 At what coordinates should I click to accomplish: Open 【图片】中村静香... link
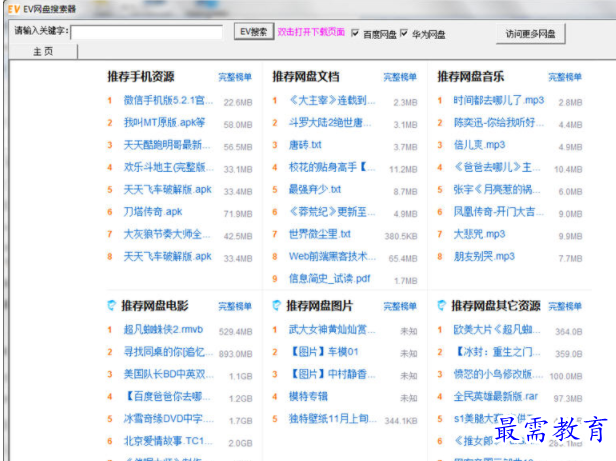tap(332, 374)
